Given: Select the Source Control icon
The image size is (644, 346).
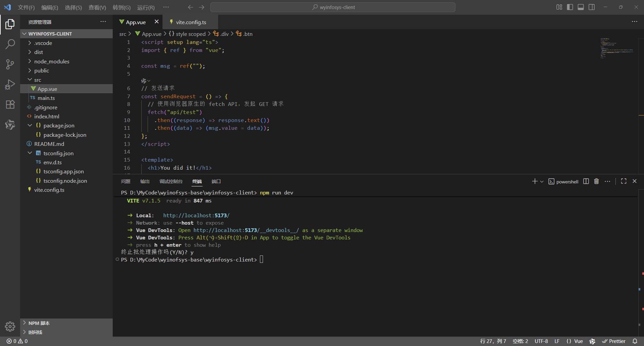Looking at the screenshot, I should pyautogui.click(x=10, y=64).
